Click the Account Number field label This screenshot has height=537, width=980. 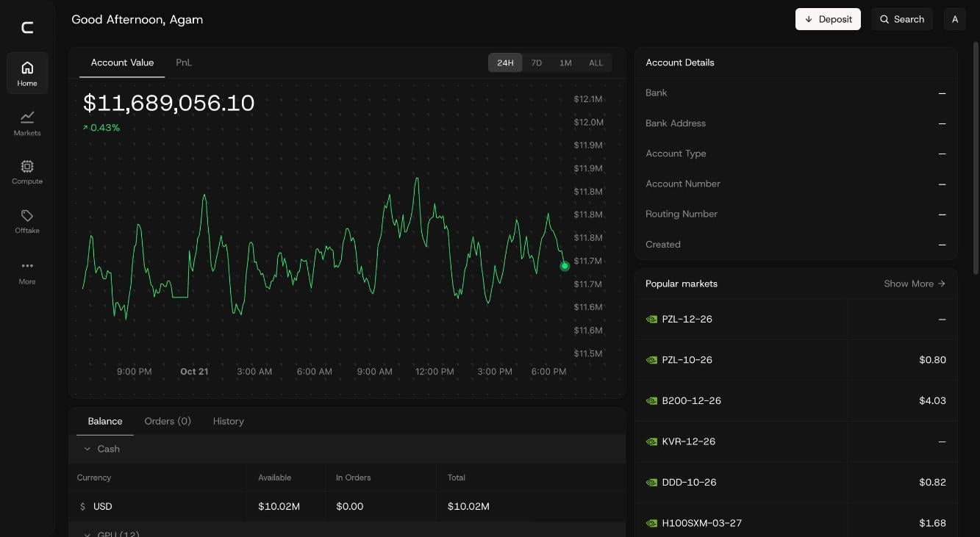[x=683, y=184]
